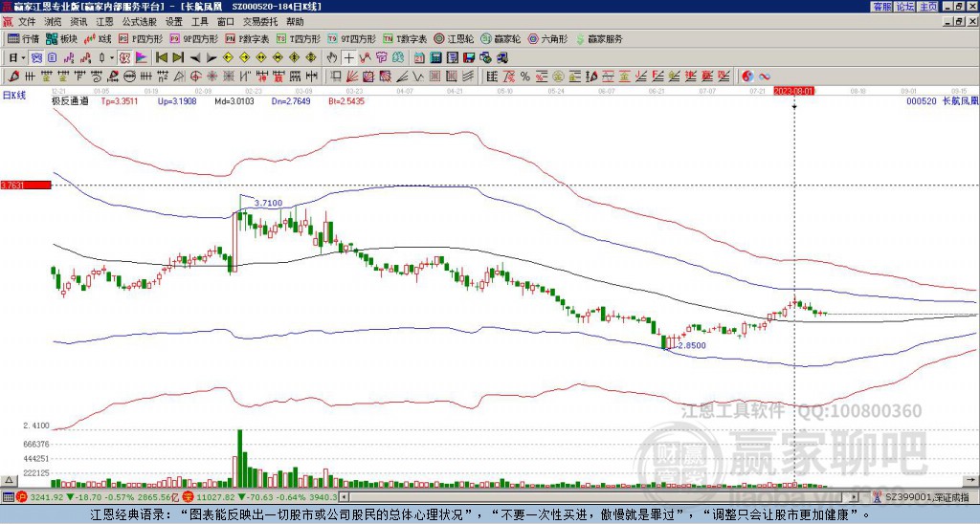Click the Tp=3.3511 indicator value
This screenshot has width=980, height=524.
119,100
